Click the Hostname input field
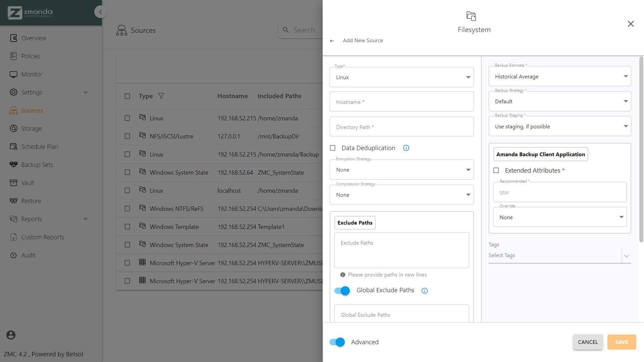Image resolution: width=644 pixels, height=362 pixels. (401, 102)
